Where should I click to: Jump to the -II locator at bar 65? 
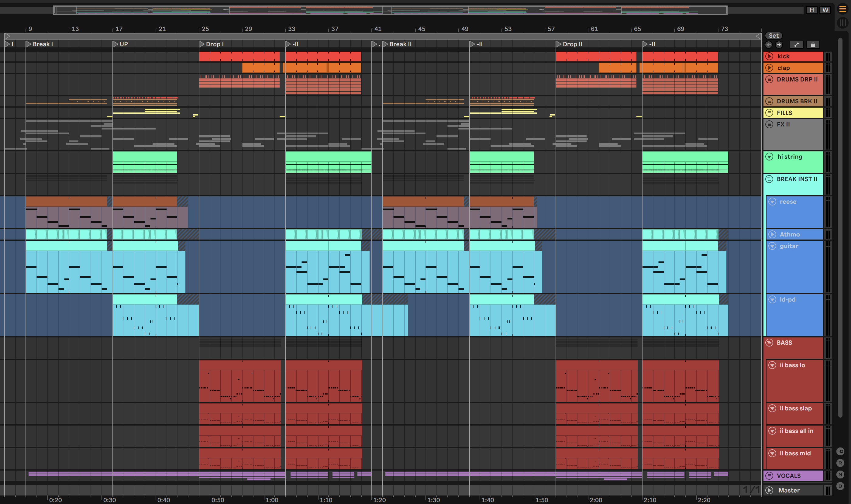(x=645, y=44)
